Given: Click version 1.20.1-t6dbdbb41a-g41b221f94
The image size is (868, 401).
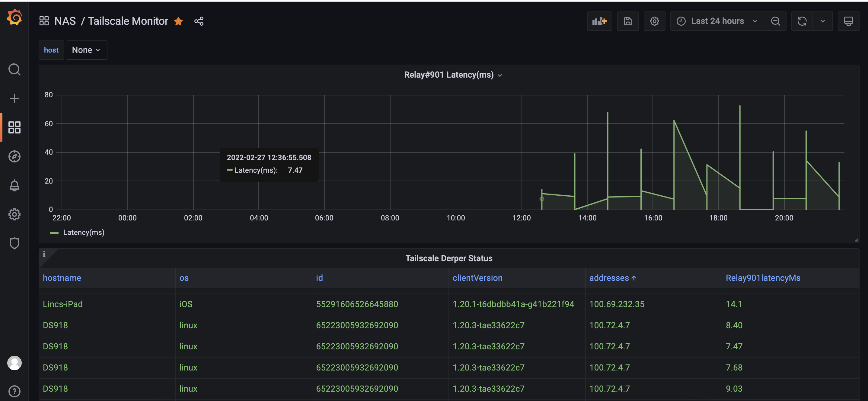Looking at the screenshot, I should coord(513,304).
